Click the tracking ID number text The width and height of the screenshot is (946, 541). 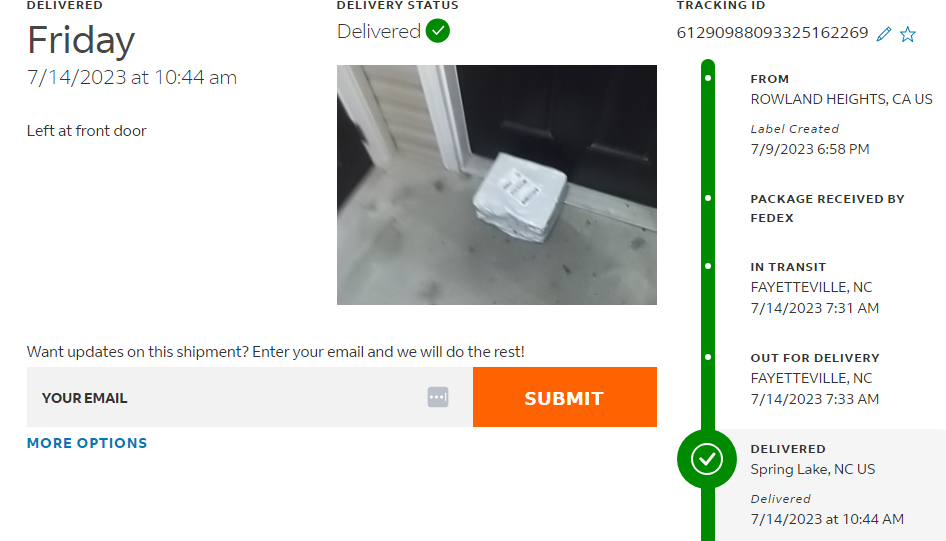click(x=772, y=33)
